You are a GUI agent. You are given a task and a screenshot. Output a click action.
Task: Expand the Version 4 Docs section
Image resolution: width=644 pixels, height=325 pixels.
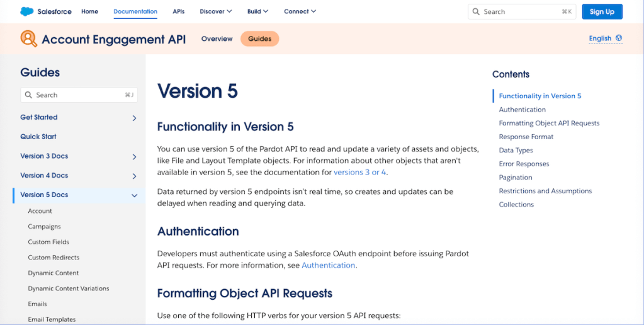(134, 176)
